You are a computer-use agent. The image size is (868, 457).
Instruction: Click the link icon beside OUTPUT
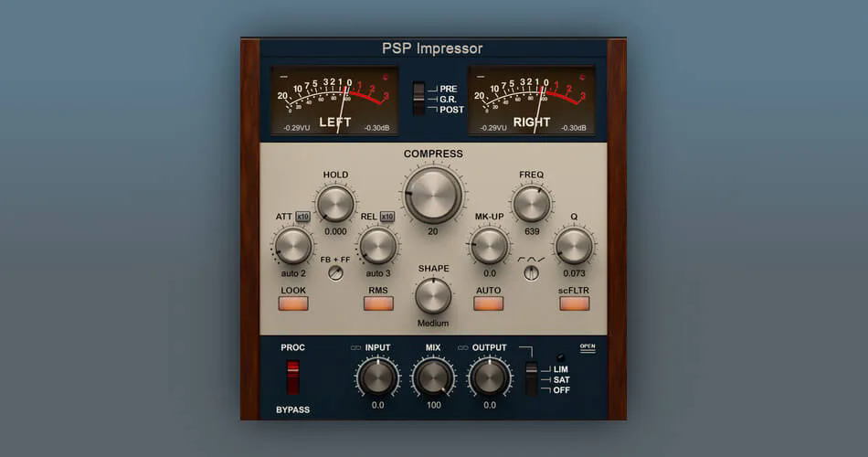coord(463,348)
